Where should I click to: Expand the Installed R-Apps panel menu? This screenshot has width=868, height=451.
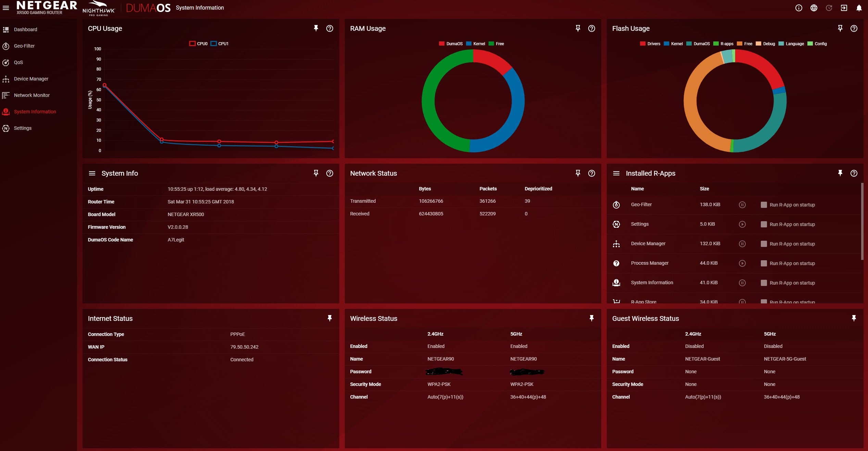[616, 173]
